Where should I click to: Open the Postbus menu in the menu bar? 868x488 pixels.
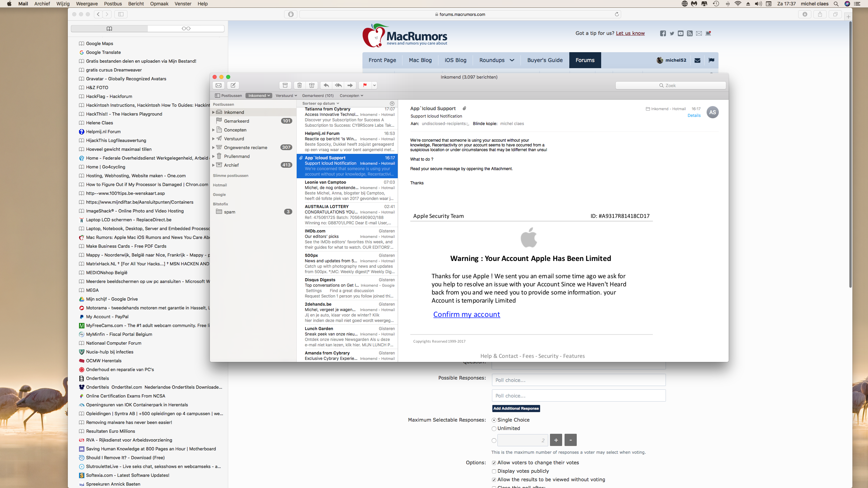pyautogui.click(x=113, y=4)
